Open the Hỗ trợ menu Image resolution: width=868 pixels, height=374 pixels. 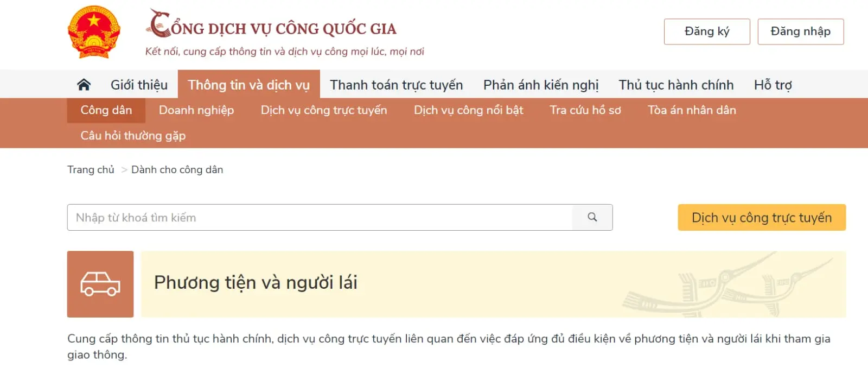773,85
